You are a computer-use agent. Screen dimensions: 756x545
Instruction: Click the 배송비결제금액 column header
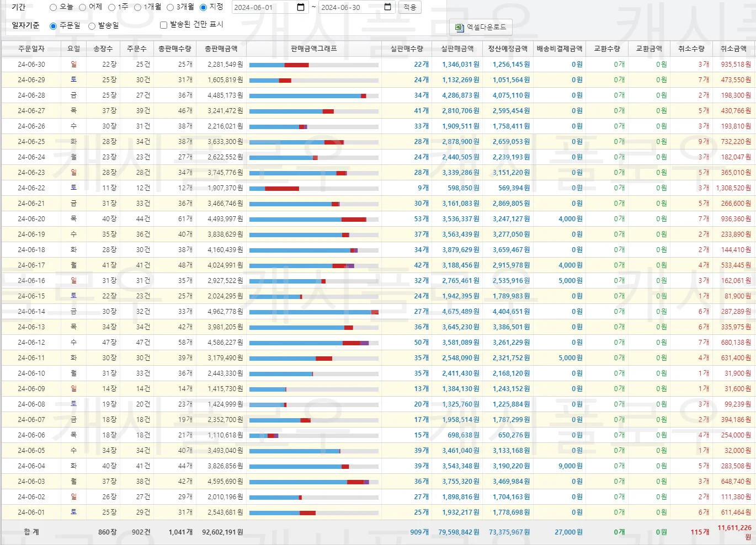coord(560,49)
